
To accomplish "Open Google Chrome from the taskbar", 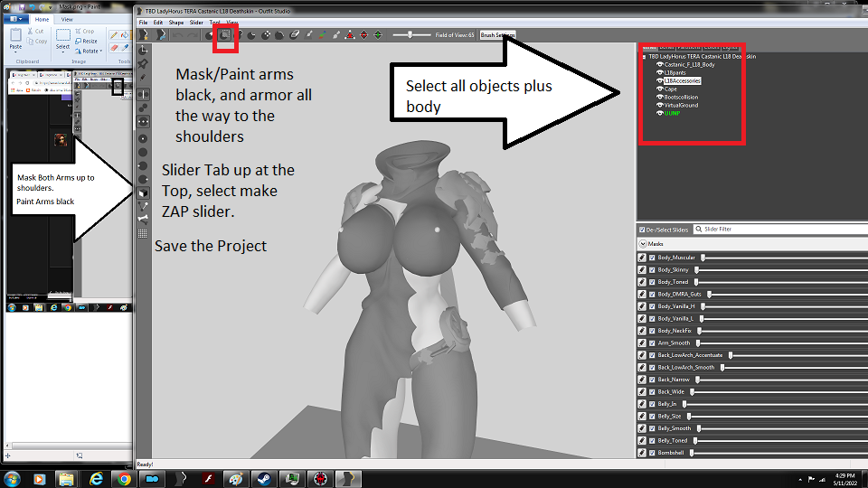I will [124, 479].
